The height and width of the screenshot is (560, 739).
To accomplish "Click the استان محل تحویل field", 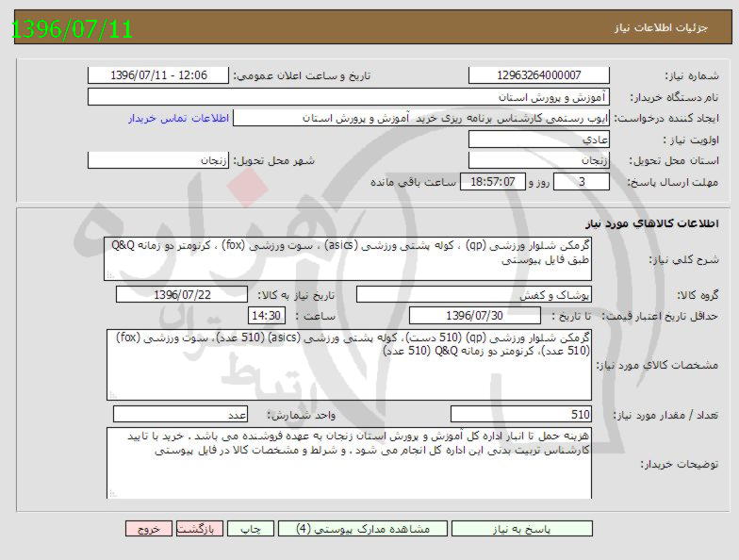I will coord(539,160).
